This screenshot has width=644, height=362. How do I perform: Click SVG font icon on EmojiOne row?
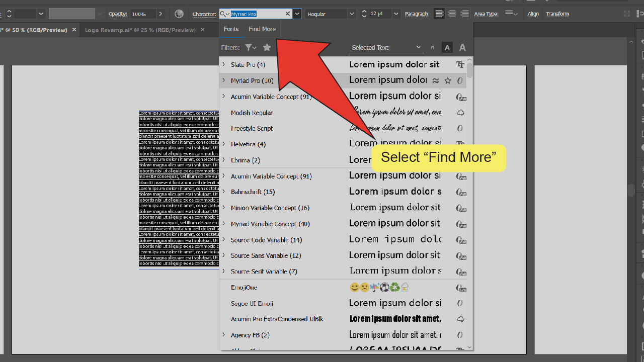coord(461,288)
